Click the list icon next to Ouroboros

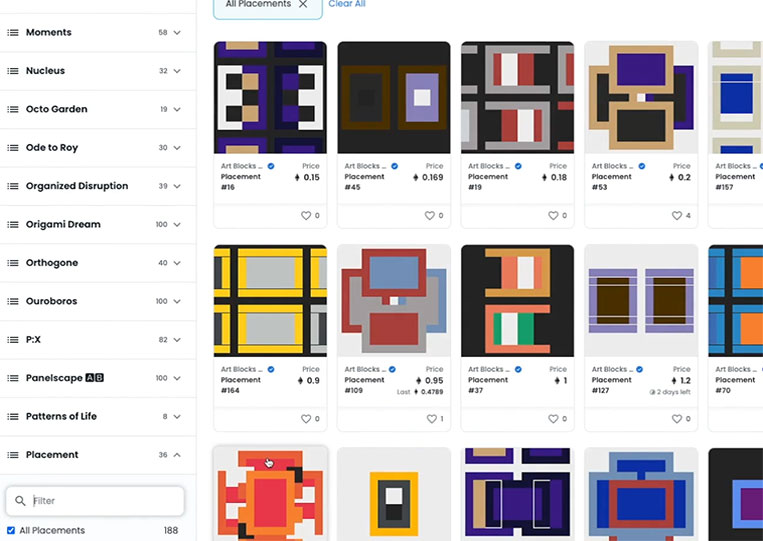coord(13,301)
